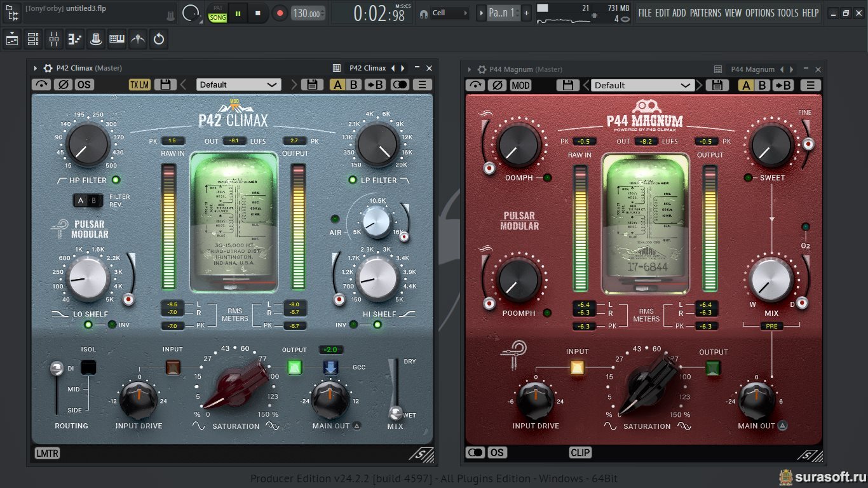Open the VIEW menu
This screenshot has width=868, height=488.
click(x=733, y=13)
